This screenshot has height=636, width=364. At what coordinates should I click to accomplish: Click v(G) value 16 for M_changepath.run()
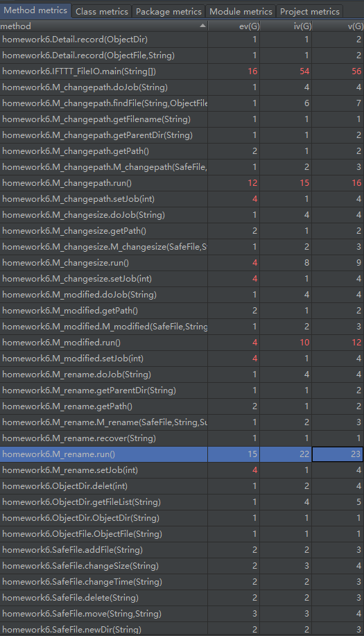356,183
